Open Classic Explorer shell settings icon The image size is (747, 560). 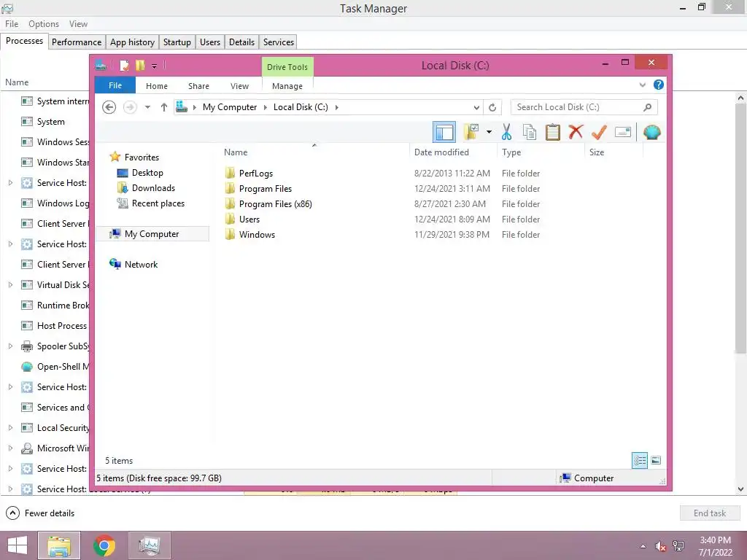(651, 132)
